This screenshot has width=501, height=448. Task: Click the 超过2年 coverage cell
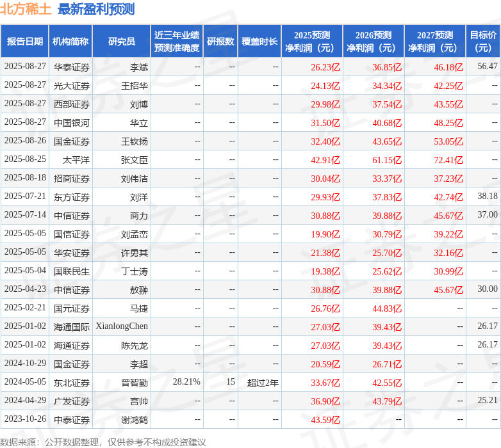pos(263,382)
